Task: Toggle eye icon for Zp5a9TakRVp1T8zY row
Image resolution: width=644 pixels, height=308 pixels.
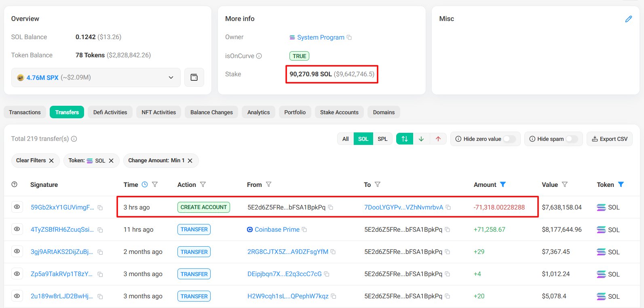Action: (x=17, y=273)
